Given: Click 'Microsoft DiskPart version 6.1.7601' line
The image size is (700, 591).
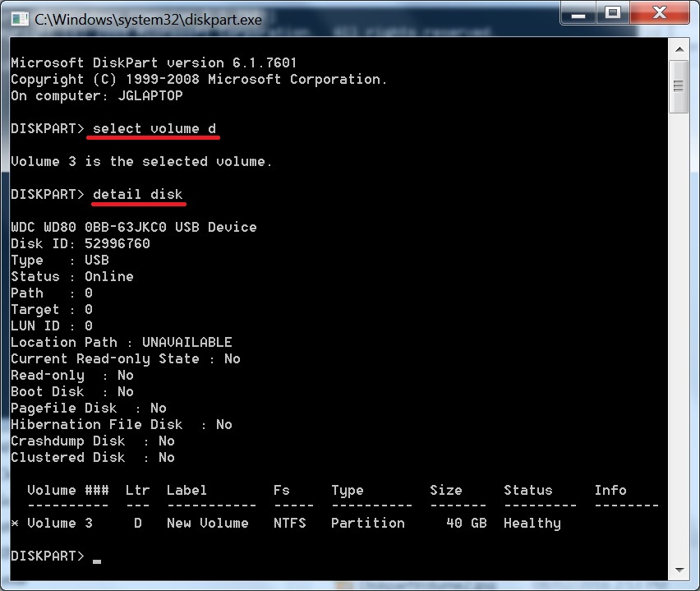Looking at the screenshot, I should coord(154,62).
